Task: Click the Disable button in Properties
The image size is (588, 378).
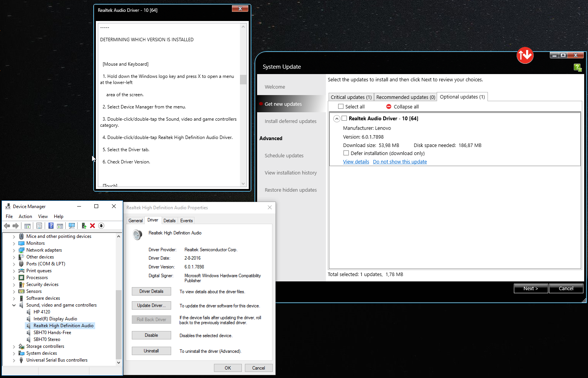Action: pyautogui.click(x=151, y=335)
